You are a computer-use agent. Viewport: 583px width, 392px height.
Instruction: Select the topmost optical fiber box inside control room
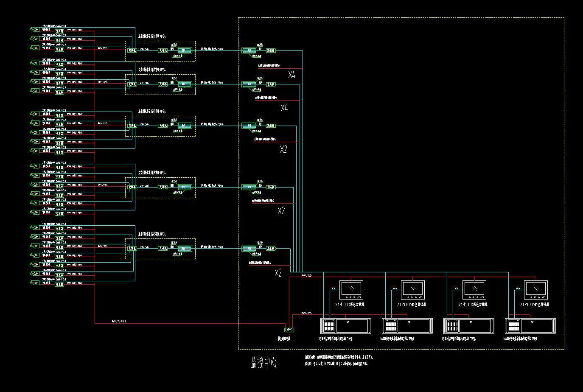pos(247,50)
